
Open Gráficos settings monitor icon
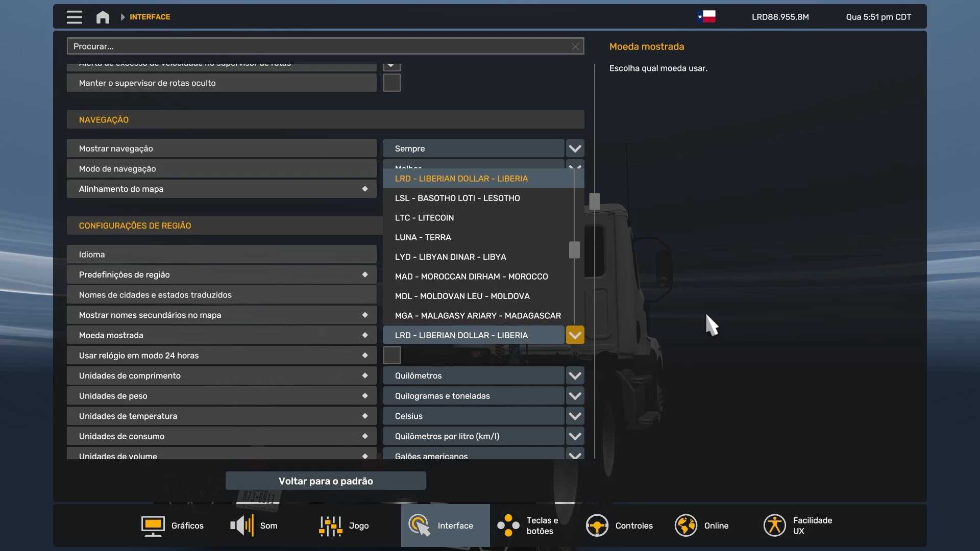(x=153, y=525)
